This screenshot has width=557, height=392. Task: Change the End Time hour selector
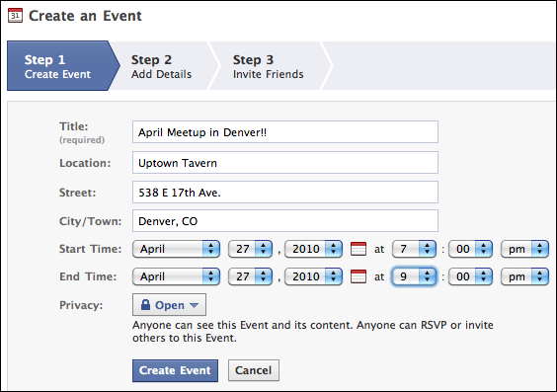tap(414, 276)
